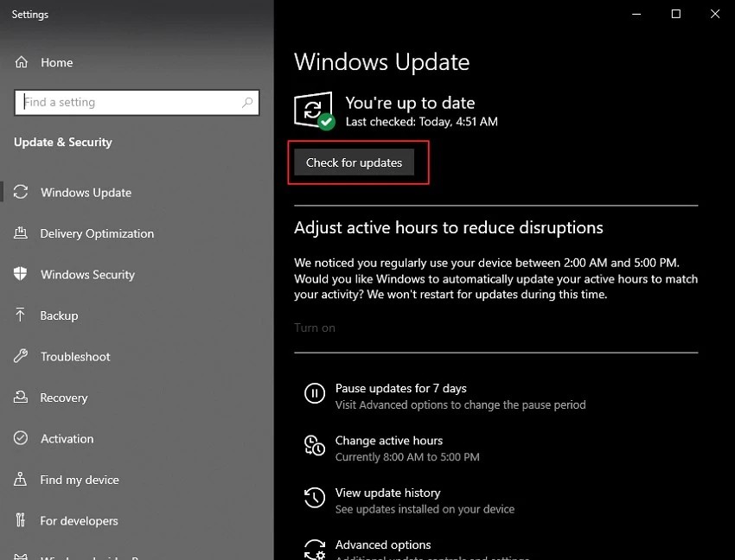735x560 pixels.
Task: Select Activation in the sidebar
Action: [x=67, y=439]
